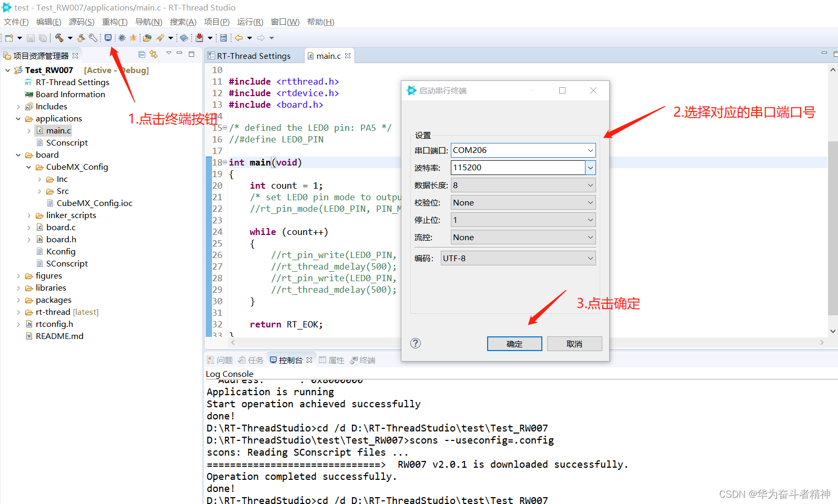Viewport: 838px width, 504px height.
Task: Click the New project toolbar icon
Action: point(9,38)
